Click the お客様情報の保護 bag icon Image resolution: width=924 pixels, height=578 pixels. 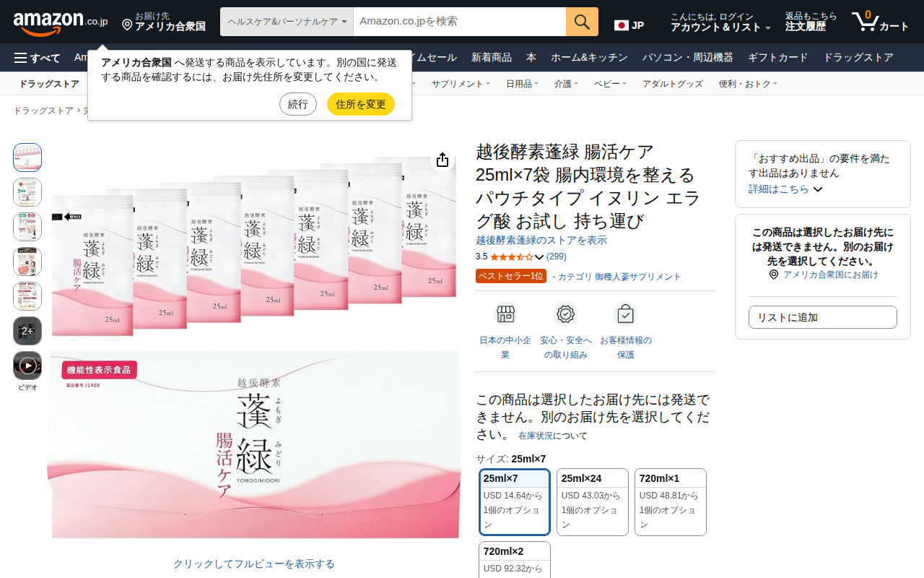click(626, 314)
